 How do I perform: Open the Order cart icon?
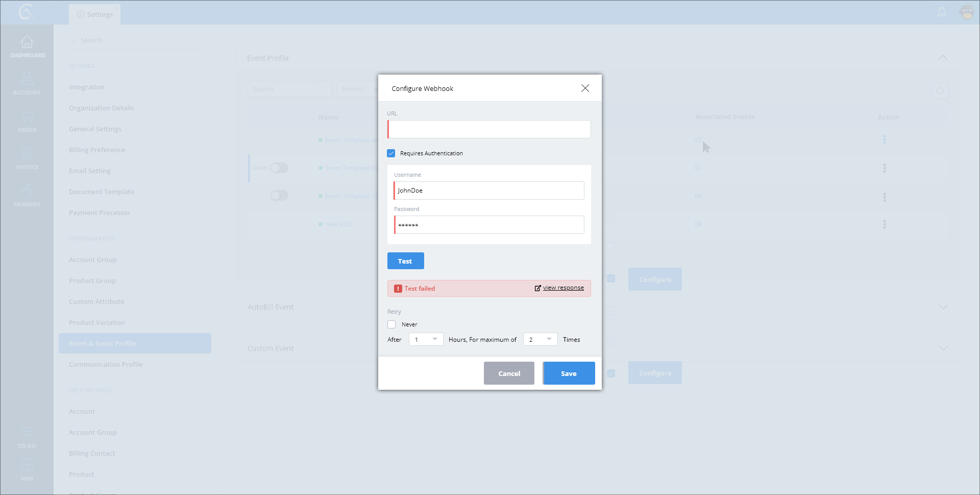(27, 116)
